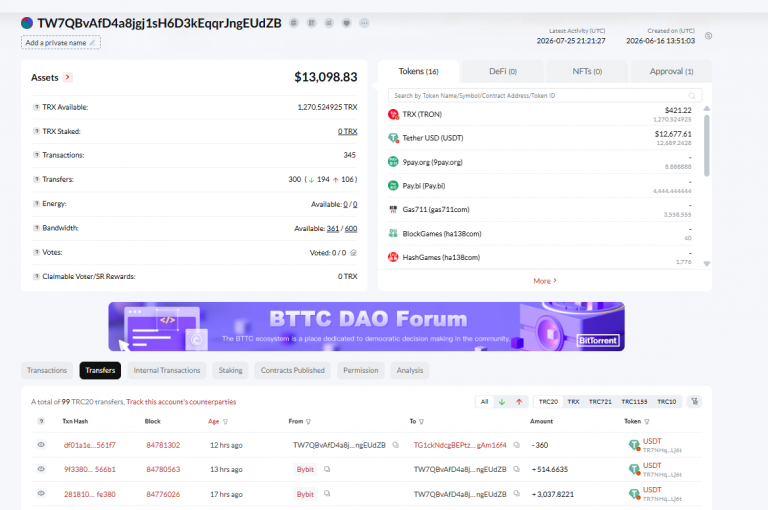Click the help icon next to Transactions
768x510 pixels.
point(36,155)
